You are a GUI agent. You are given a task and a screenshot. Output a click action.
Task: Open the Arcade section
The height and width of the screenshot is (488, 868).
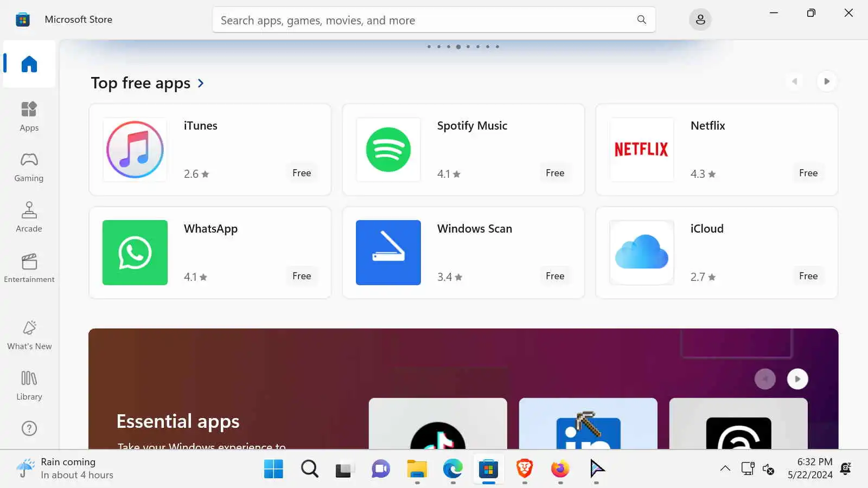click(x=29, y=217)
